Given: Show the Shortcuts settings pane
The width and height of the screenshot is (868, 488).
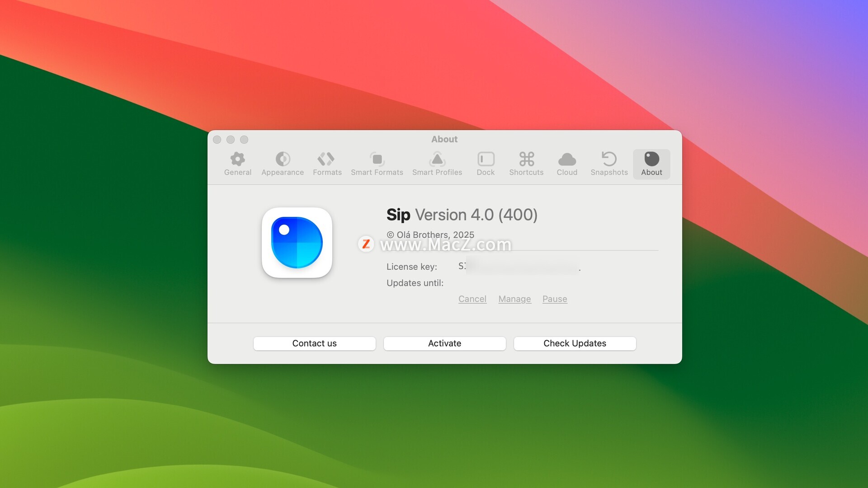Looking at the screenshot, I should pos(526,164).
